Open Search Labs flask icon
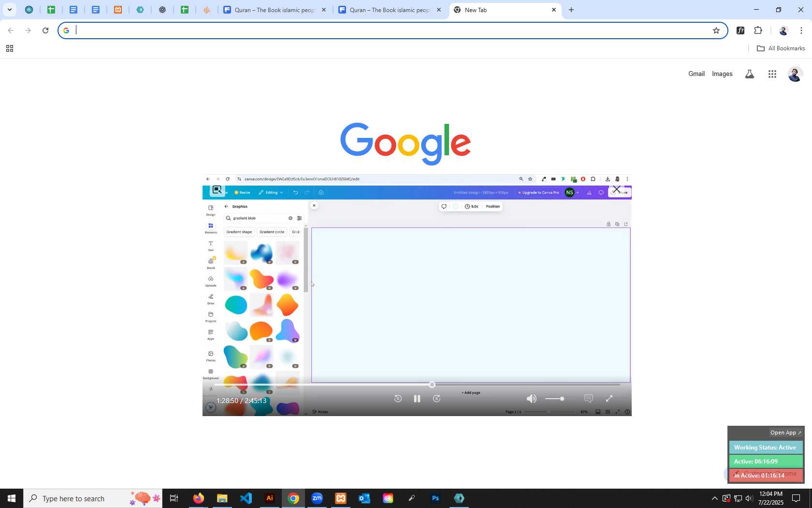 tap(750, 74)
